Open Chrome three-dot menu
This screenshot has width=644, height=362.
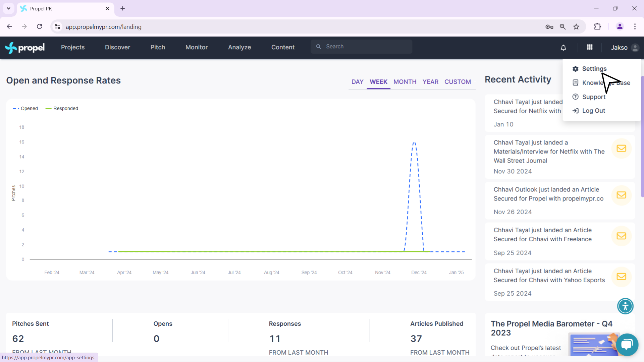click(x=635, y=26)
